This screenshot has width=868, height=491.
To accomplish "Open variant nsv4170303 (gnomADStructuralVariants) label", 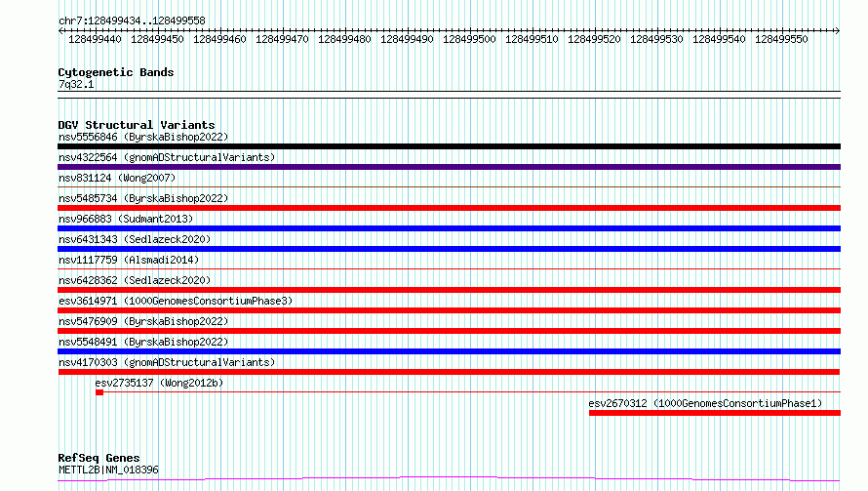I will (x=167, y=362).
